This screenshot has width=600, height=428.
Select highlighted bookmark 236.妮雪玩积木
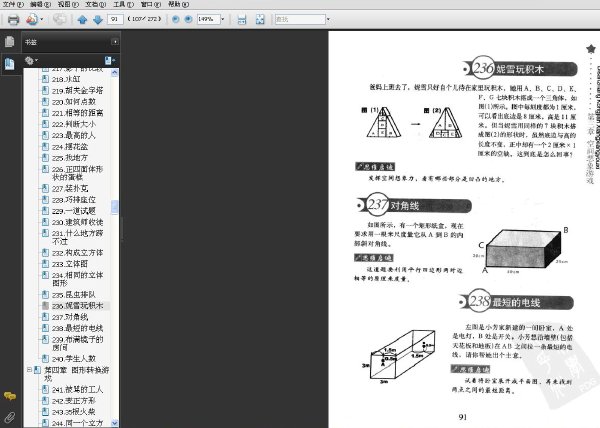(x=77, y=306)
